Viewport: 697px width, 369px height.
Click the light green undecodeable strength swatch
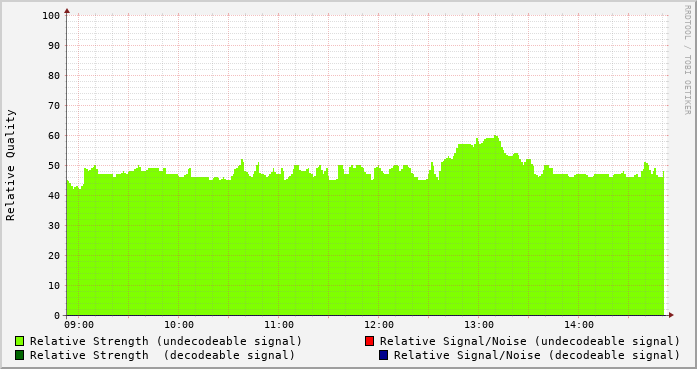click(20, 341)
